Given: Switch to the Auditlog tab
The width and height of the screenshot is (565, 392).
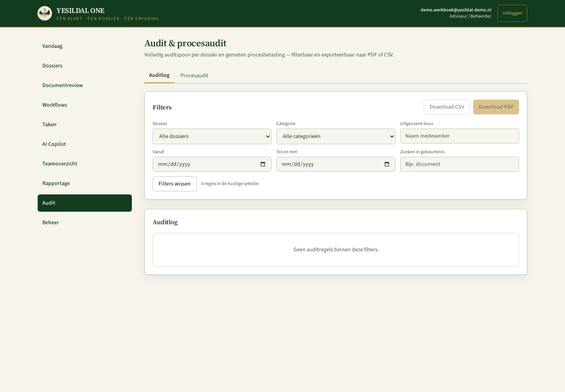Looking at the screenshot, I should pyautogui.click(x=159, y=75).
